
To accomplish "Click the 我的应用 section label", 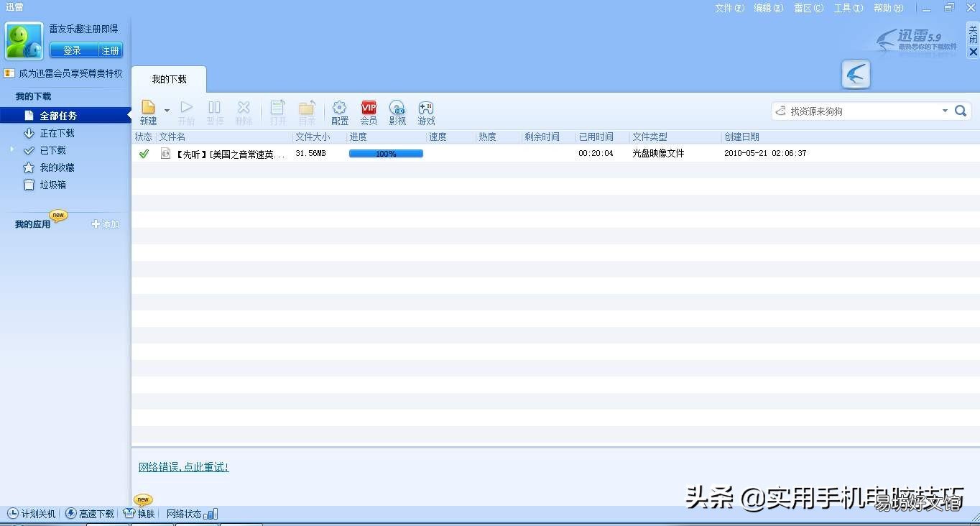I will pos(32,224).
